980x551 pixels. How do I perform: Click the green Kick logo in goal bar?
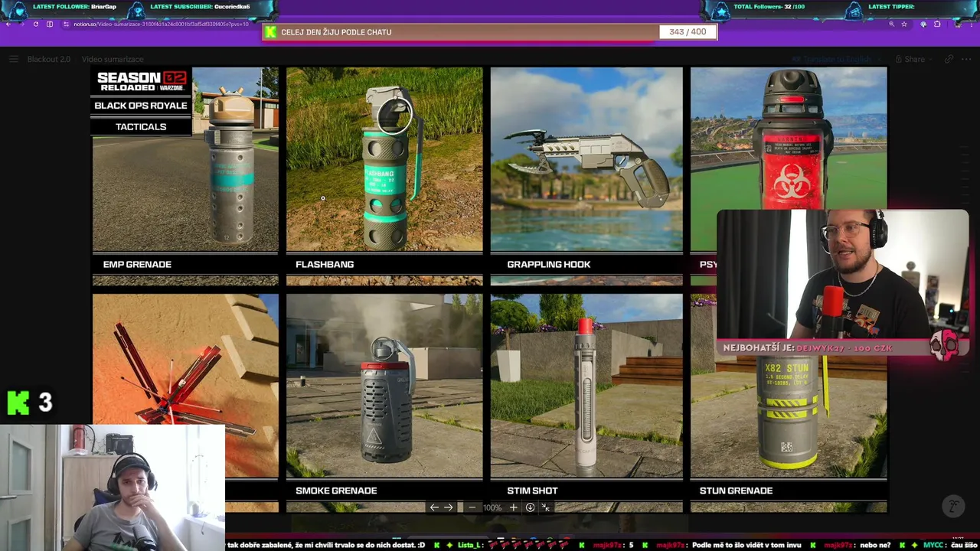coord(270,32)
